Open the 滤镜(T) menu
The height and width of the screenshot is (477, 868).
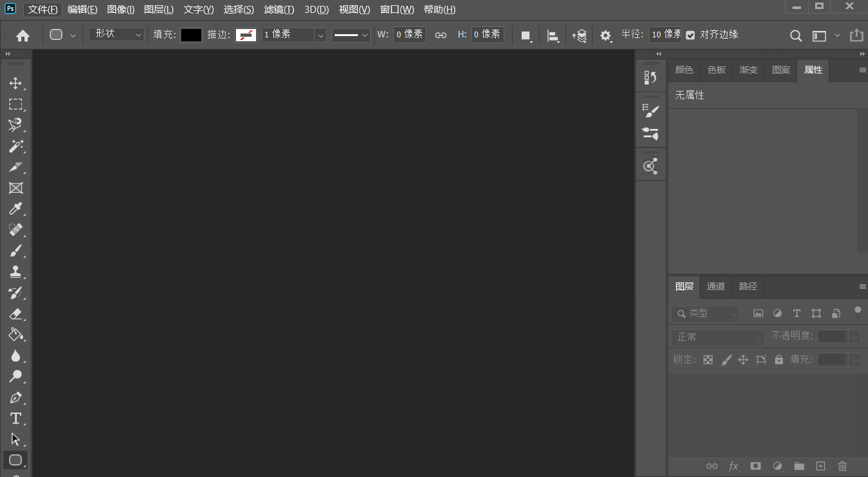tap(279, 10)
